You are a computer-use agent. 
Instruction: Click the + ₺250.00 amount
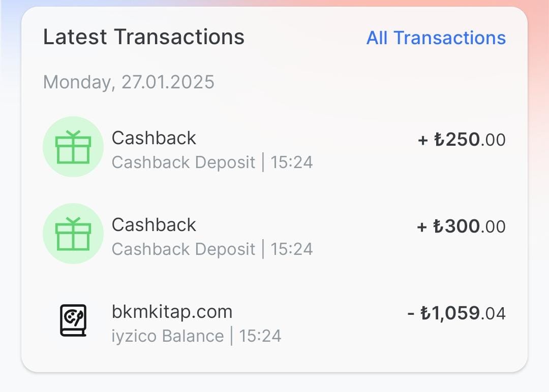tap(461, 140)
